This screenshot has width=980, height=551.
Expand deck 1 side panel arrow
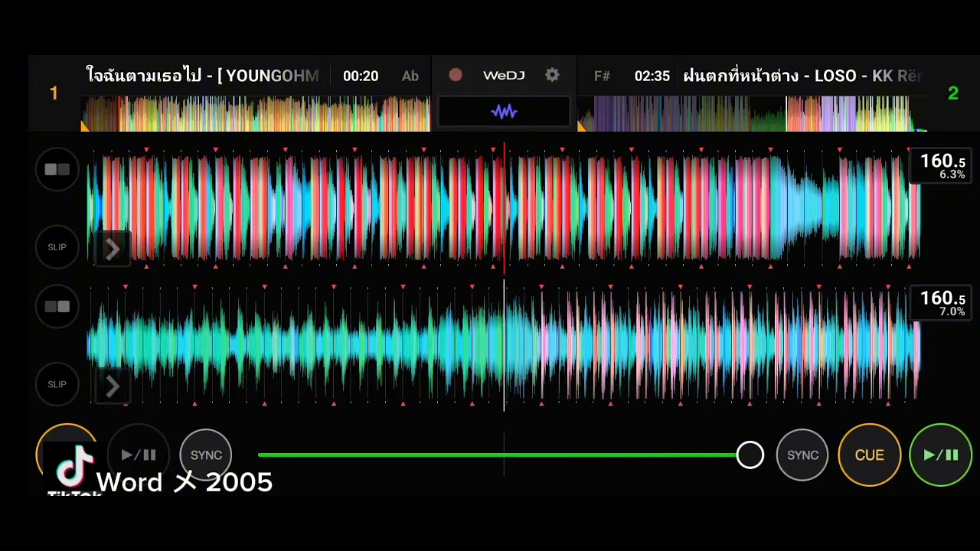click(x=112, y=249)
